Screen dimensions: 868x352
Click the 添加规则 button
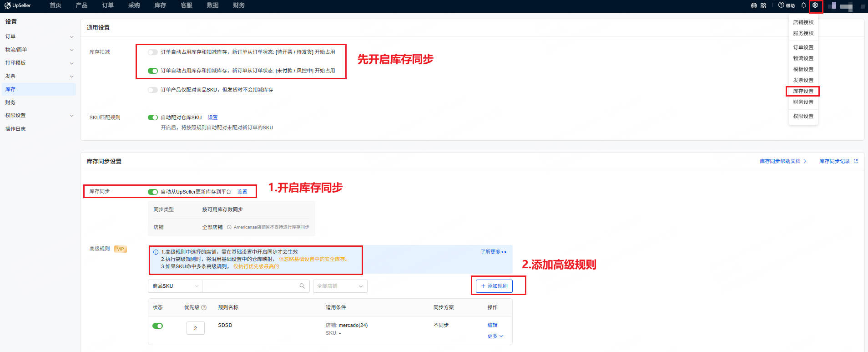(x=494, y=286)
